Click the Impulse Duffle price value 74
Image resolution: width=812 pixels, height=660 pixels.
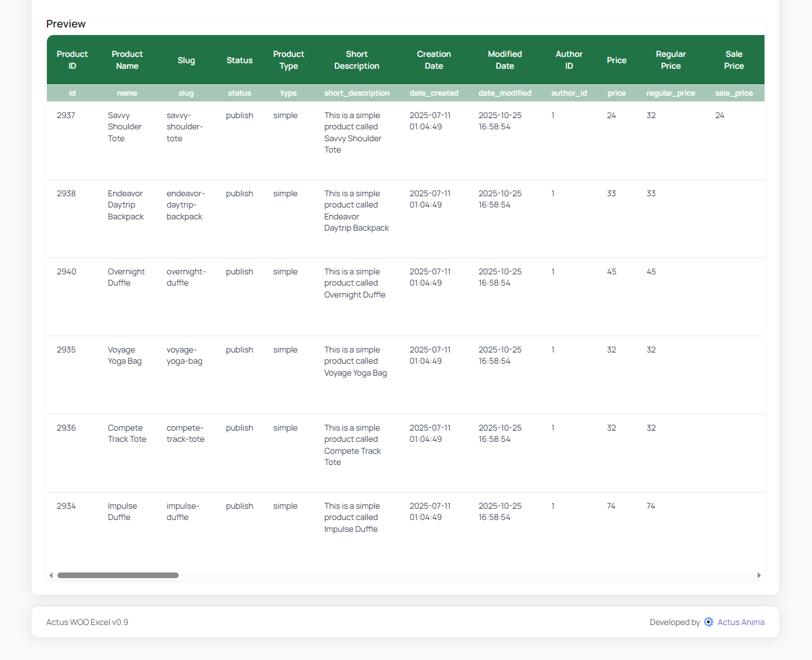coord(611,506)
